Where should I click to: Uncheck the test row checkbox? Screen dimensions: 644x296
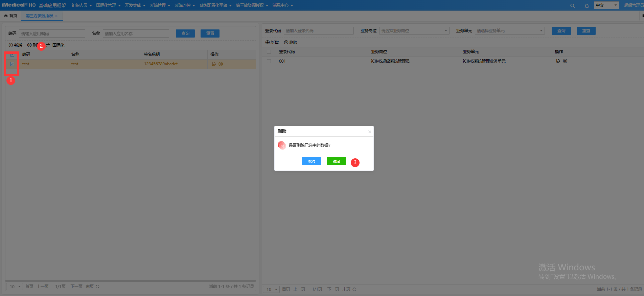(x=12, y=64)
